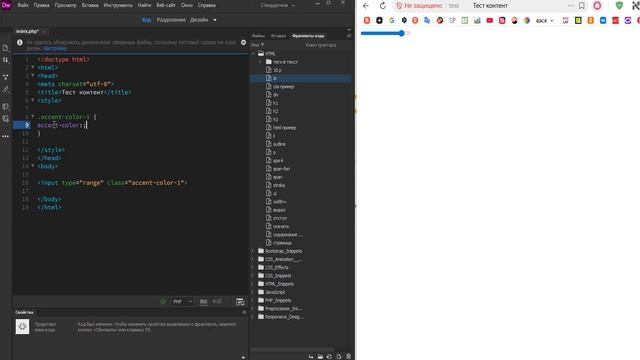The width and height of the screenshot is (640, 360).
Task: Expand the JavaScript snippets folder
Action: point(253,292)
